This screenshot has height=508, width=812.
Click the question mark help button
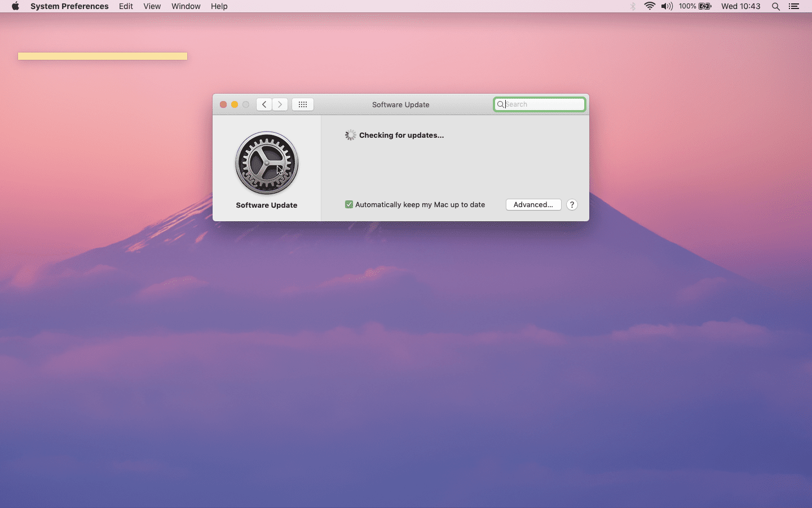point(572,204)
